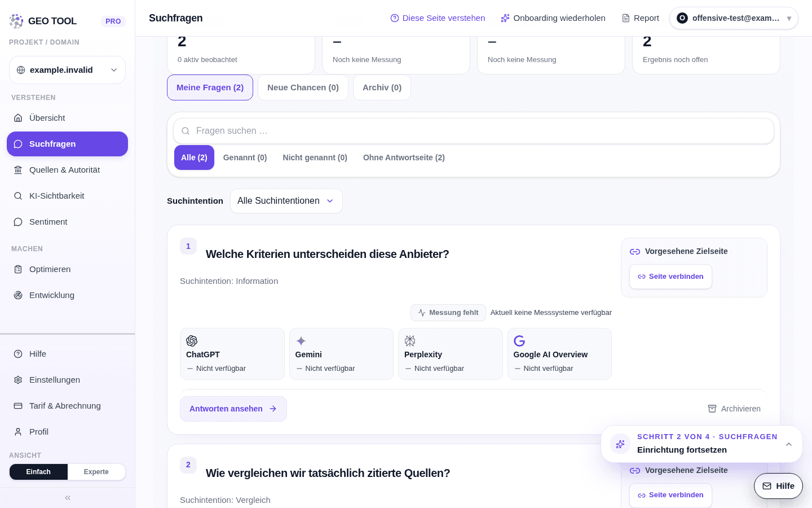Switch view mode to Experte

click(x=96, y=472)
